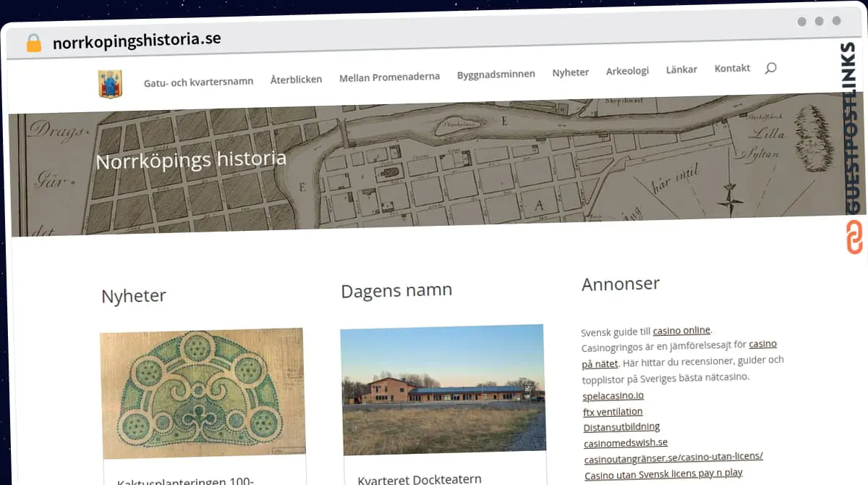Follow casinoutangränser.se/casino-utan-licens/ link

pos(673,457)
